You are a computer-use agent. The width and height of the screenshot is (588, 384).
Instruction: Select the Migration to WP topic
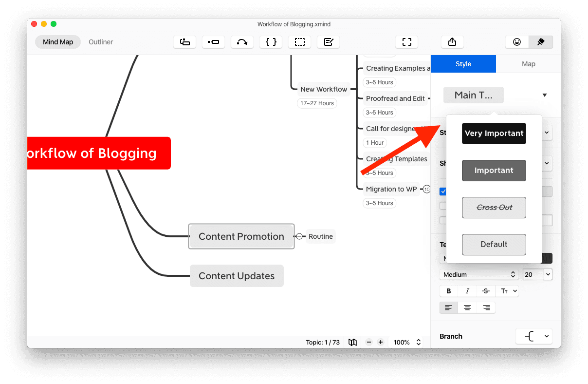[x=391, y=189]
